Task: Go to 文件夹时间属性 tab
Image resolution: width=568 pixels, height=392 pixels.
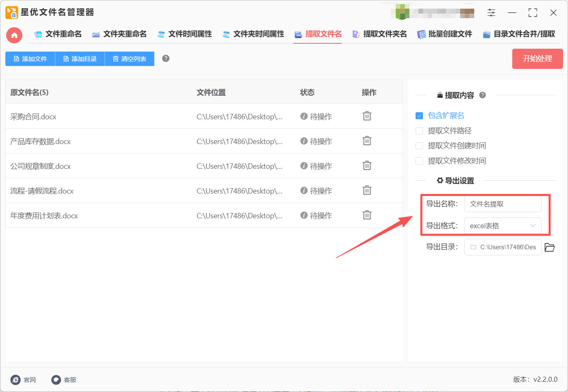Action: click(x=253, y=34)
